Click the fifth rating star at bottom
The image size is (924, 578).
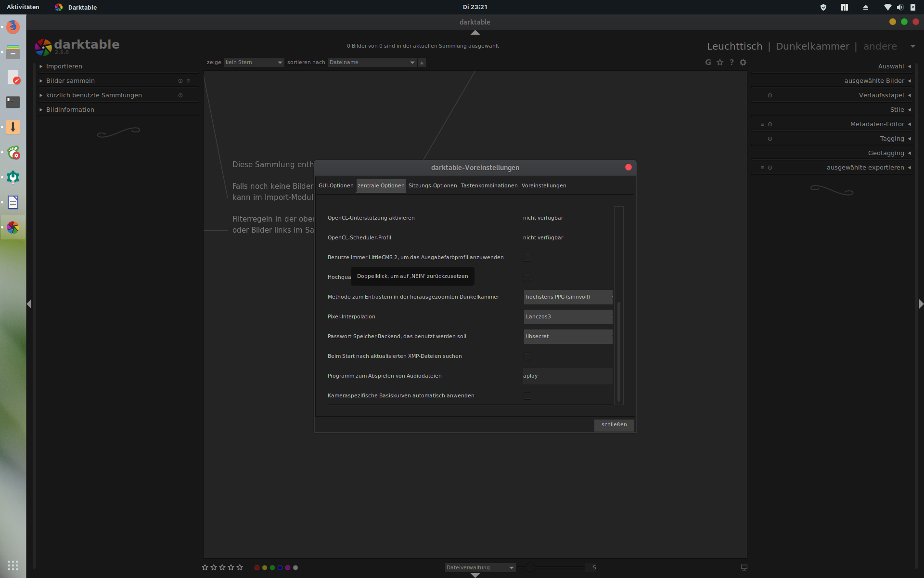point(240,567)
